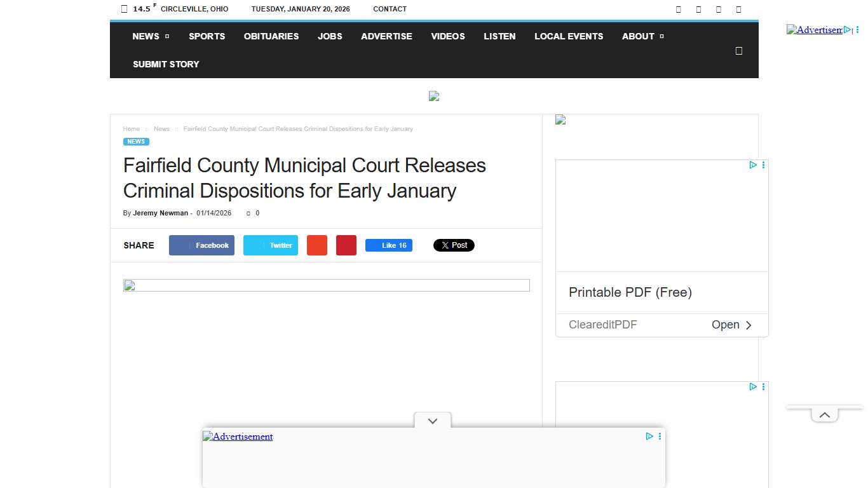Click the Google News share icon

[x=316, y=245]
